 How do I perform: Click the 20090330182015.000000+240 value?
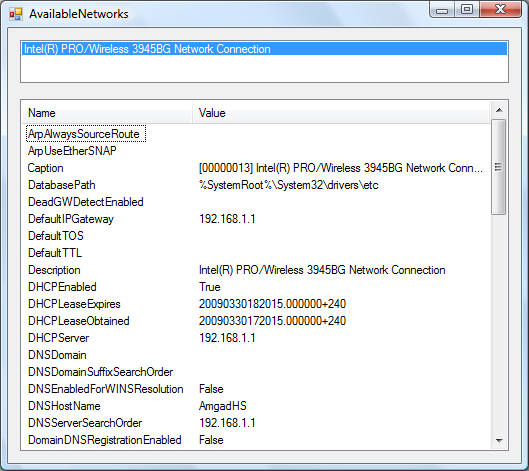(272, 304)
